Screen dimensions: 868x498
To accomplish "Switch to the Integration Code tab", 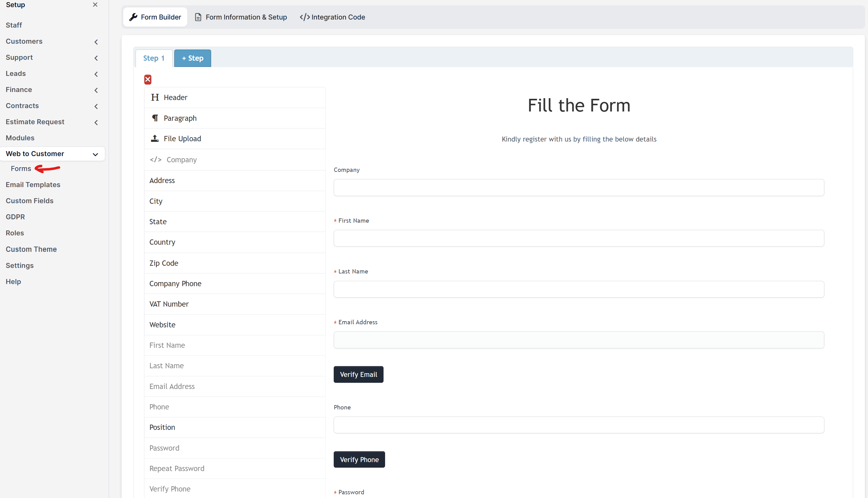I will (332, 17).
